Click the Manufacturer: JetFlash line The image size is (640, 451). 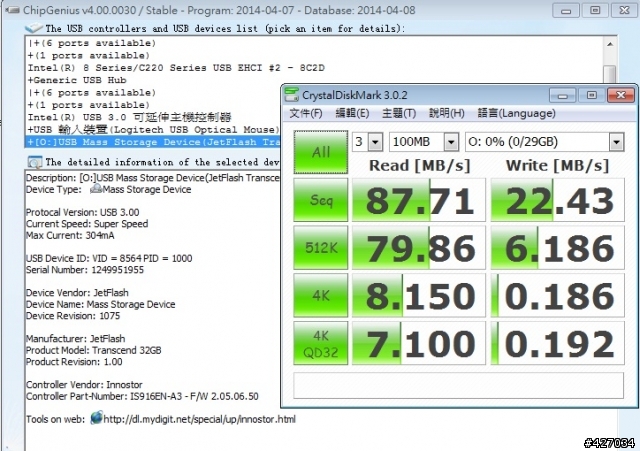tap(76, 339)
